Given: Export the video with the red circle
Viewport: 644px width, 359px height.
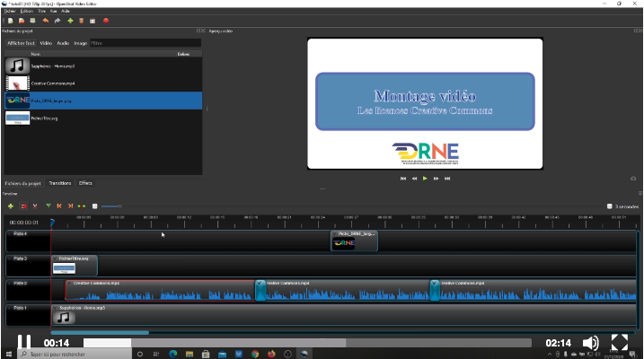Looking at the screenshot, I should point(106,21).
